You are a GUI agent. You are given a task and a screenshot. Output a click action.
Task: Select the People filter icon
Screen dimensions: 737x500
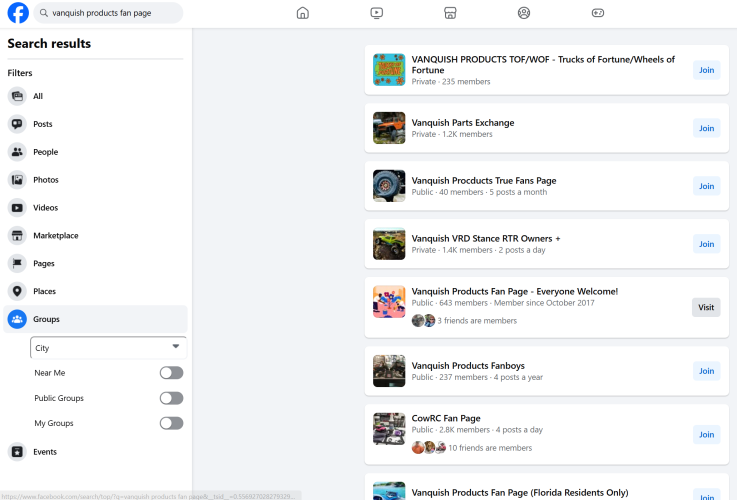coord(17,152)
